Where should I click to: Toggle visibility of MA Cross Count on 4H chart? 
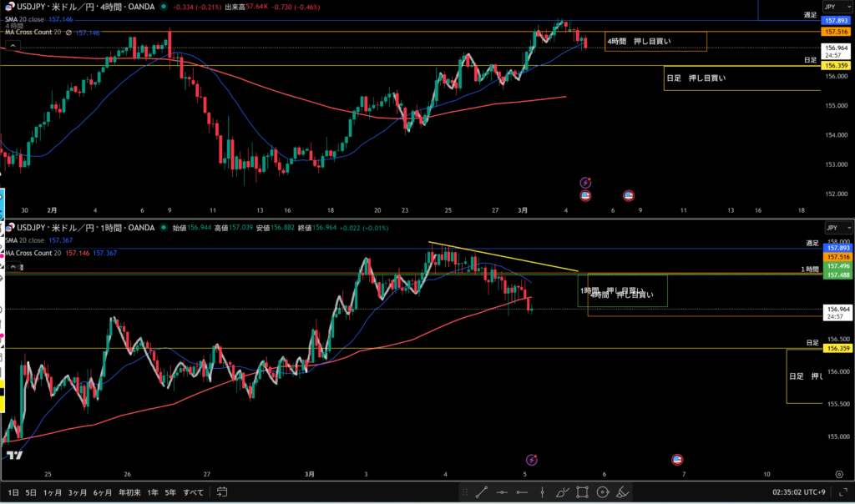point(68,33)
